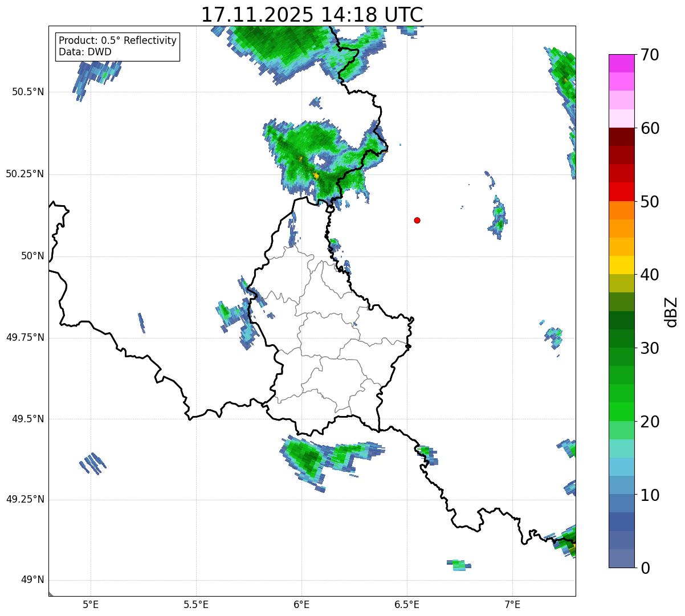Click the 70 tick label on the colorbar
This screenshot has width=685, height=616.
pyautogui.click(x=650, y=55)
